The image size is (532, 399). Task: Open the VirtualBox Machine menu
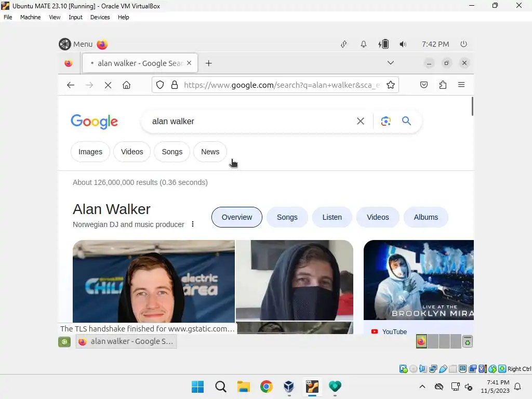pos(30,17)
